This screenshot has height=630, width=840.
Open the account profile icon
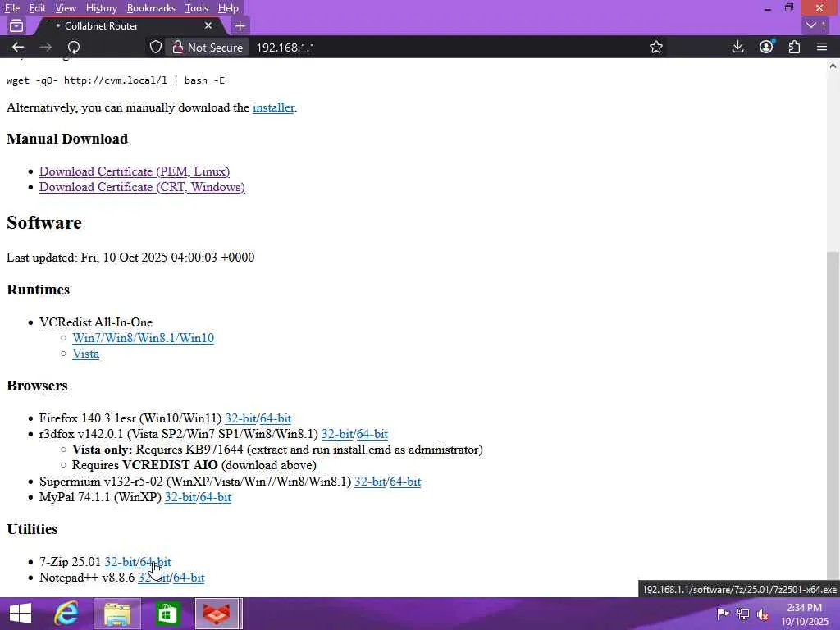[x=766, y=47]
